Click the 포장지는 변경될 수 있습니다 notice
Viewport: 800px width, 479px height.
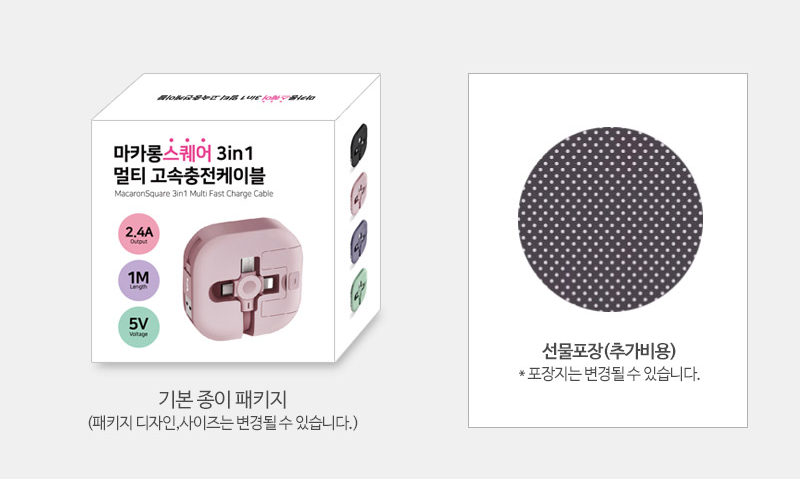609,374
